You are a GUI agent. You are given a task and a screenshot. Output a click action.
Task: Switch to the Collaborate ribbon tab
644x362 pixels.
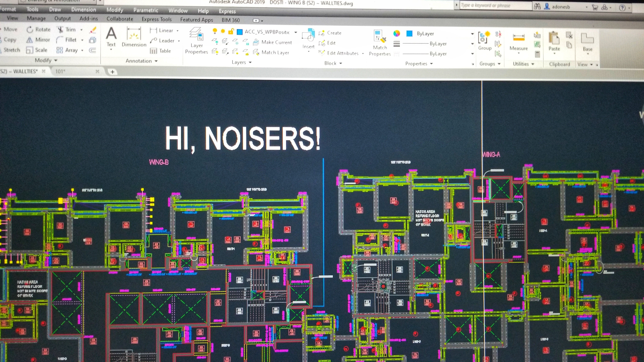[120, 19]
